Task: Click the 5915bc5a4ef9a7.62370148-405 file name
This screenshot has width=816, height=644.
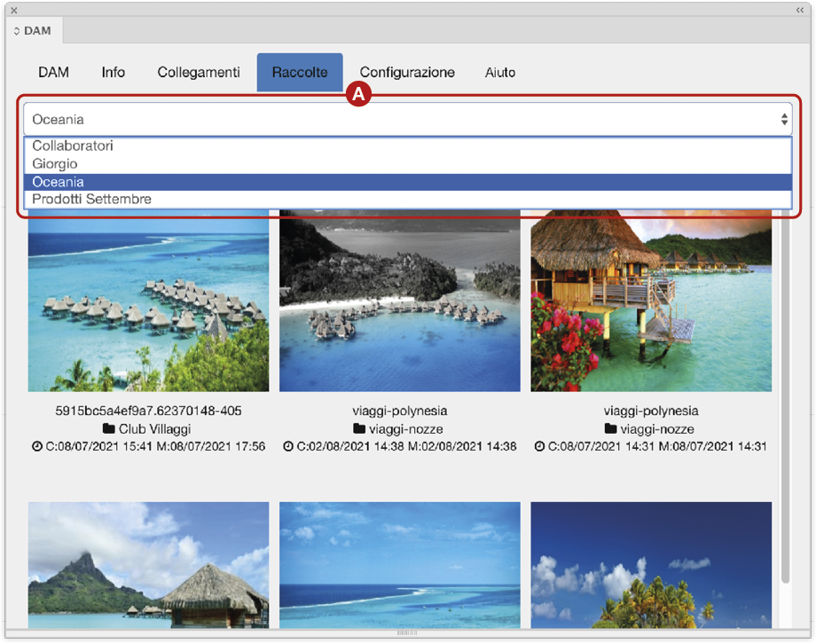Action: click(148, 412)
